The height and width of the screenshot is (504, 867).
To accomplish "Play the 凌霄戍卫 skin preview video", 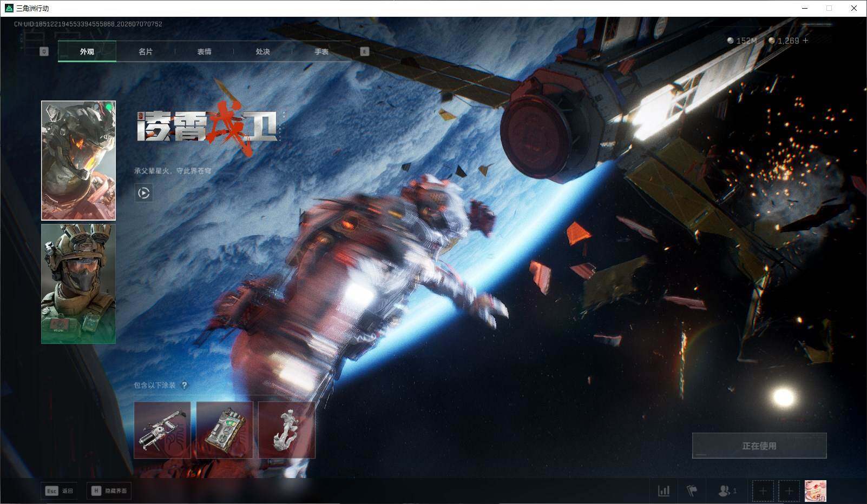I will click(x=143, y=193).
